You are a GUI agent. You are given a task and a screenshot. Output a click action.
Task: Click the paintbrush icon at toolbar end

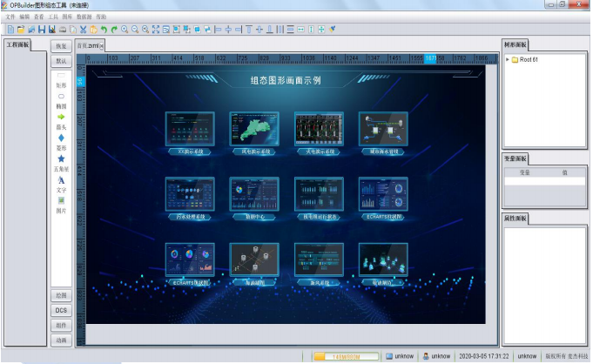pyautogui.click(x=332, y=29)
